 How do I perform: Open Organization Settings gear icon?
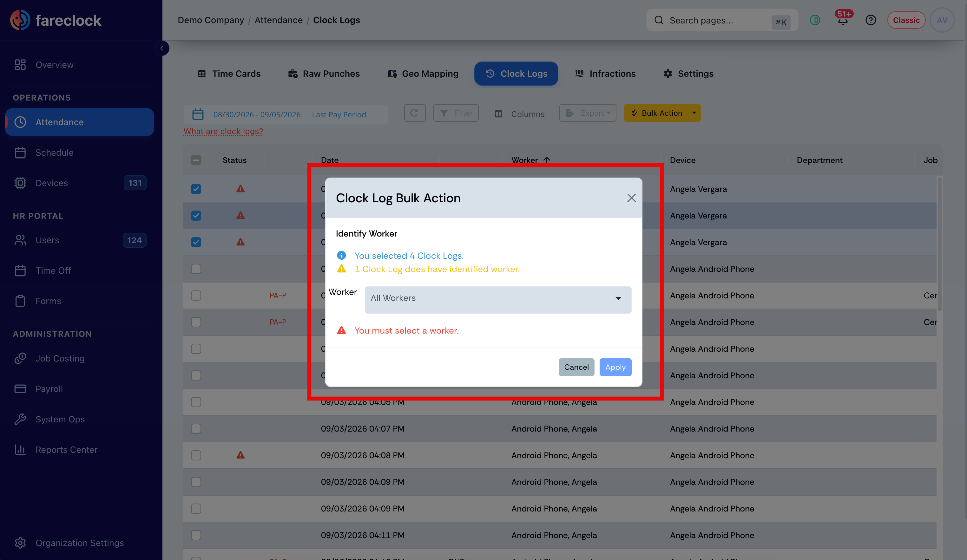[20, 543]
